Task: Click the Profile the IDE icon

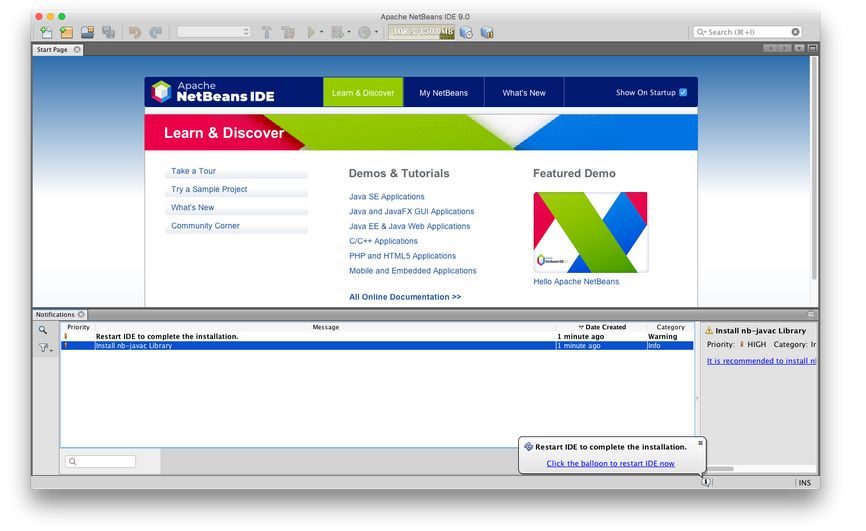Action: [466, 32]
